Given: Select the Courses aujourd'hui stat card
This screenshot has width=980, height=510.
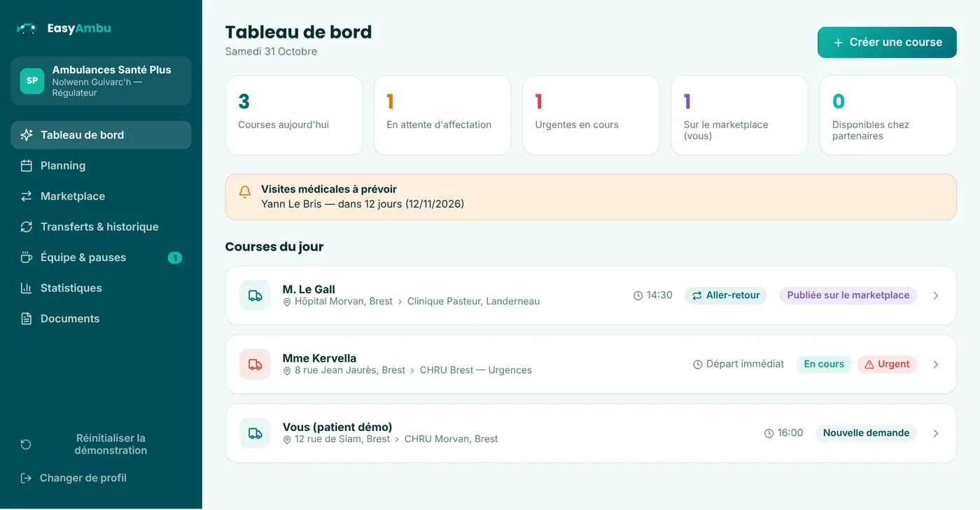Looking at the screenshot, I should click(x=294, y=115).
